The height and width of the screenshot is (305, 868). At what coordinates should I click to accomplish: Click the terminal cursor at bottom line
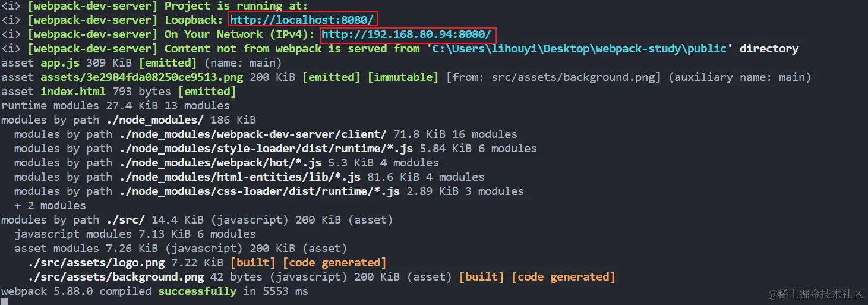coord(4,301)
